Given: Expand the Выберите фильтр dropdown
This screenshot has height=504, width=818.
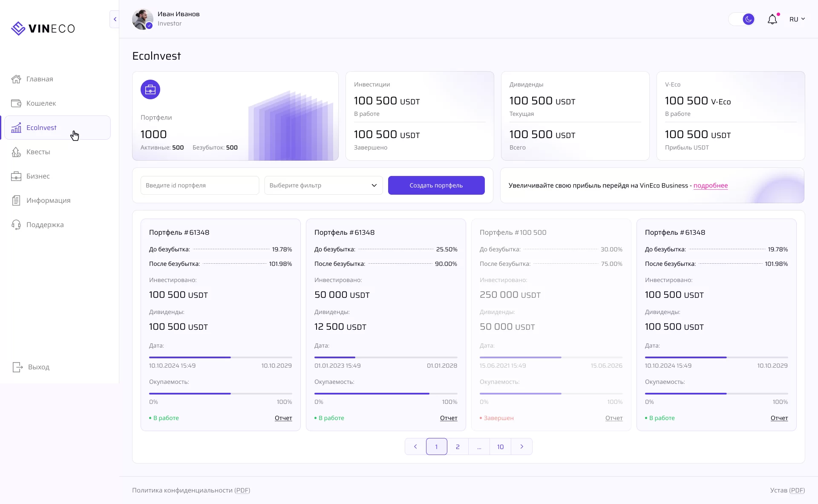Looking at the screenshot, I should 323,185.
